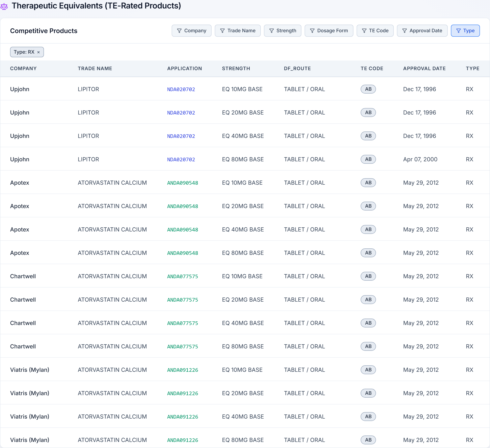
Task: Open the Trade Name filter
Action: 238,31
